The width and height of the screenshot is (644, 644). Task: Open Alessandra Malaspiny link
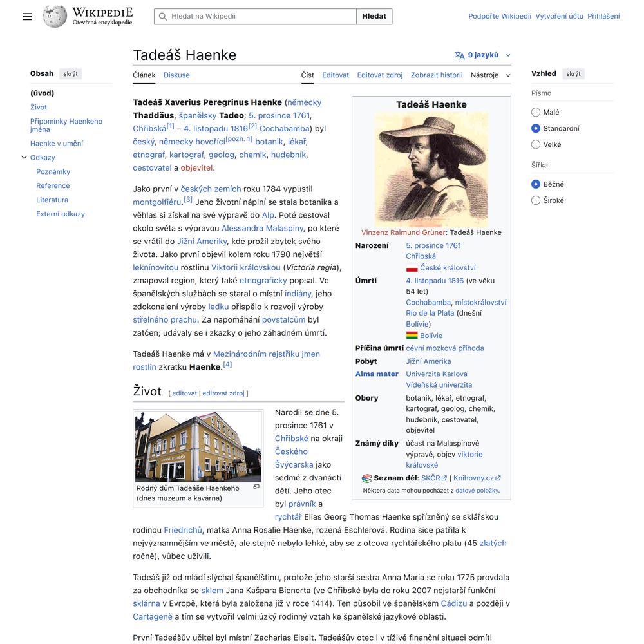[x=262, y=229]
